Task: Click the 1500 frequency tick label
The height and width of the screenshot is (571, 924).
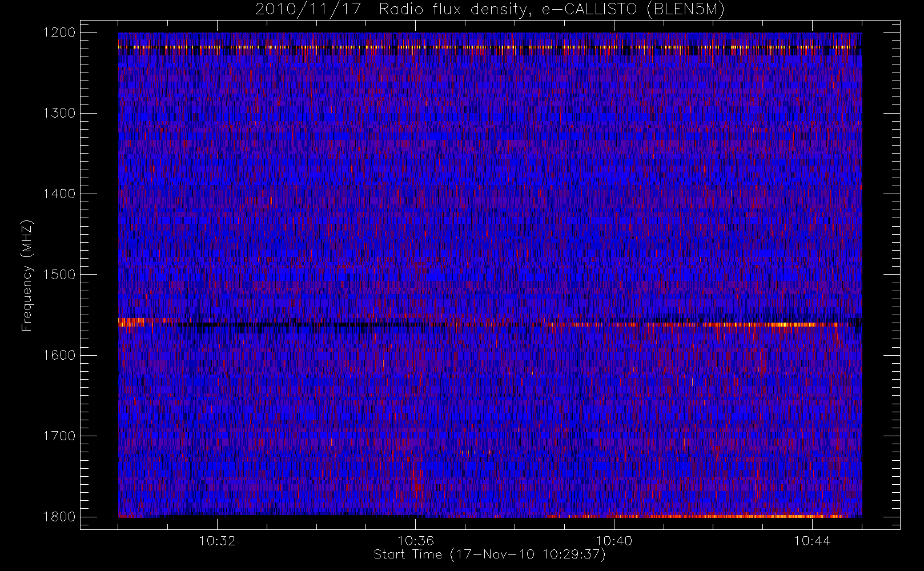Action: tap(59, 275)
